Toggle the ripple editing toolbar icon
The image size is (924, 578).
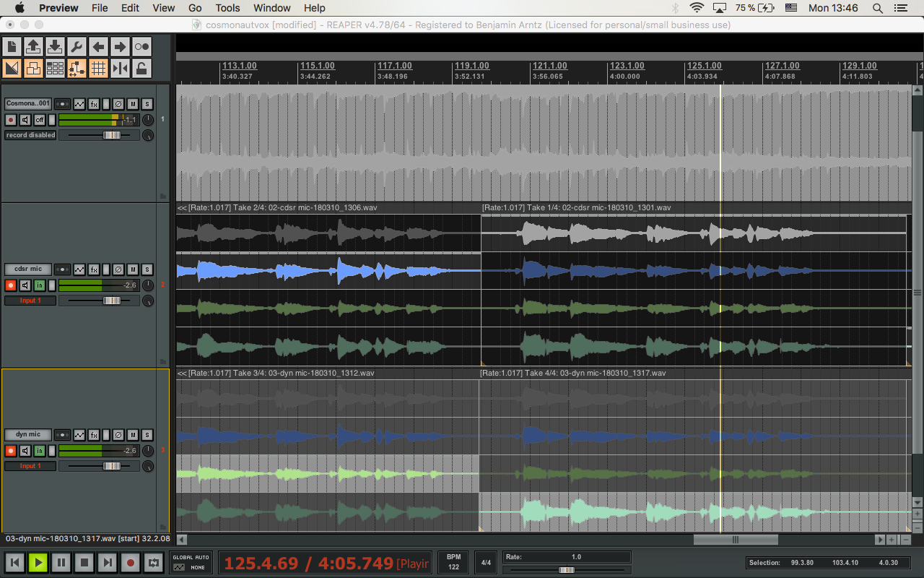pos(55,69)
